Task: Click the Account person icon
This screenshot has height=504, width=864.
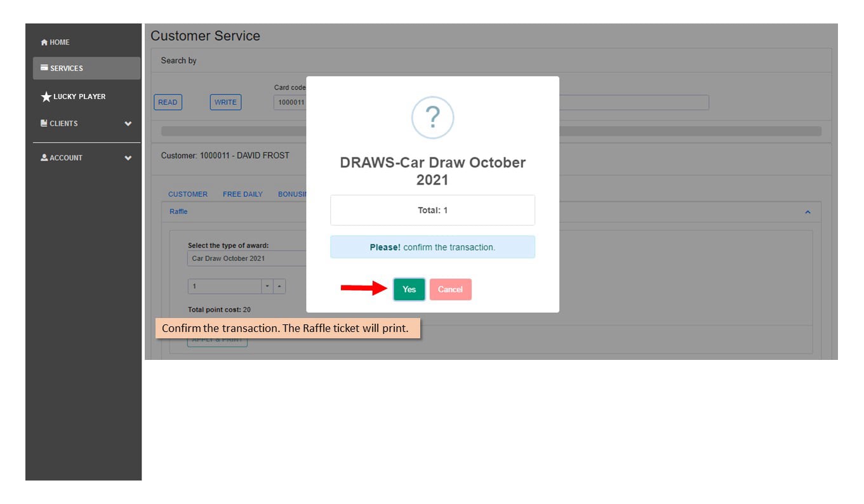Action: [44, 157]
